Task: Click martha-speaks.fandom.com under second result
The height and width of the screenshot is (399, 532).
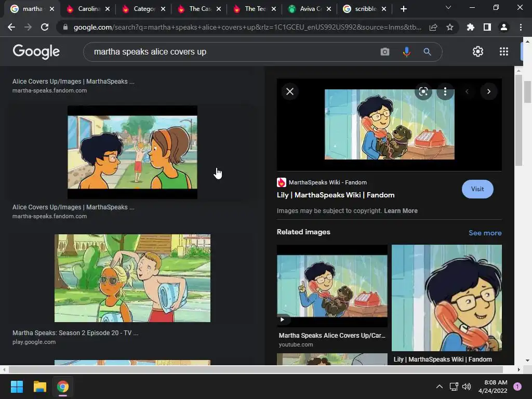Action: pyautogui.click(x=49, y=216)
